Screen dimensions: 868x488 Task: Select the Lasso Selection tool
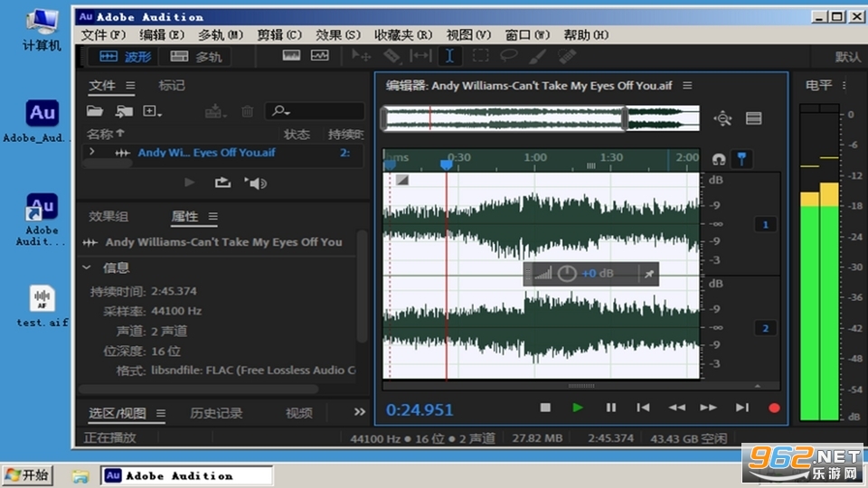[508, 56]
